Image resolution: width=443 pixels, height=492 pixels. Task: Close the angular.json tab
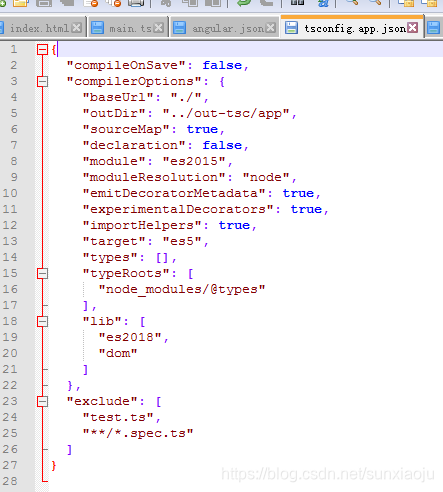point(271,28)
